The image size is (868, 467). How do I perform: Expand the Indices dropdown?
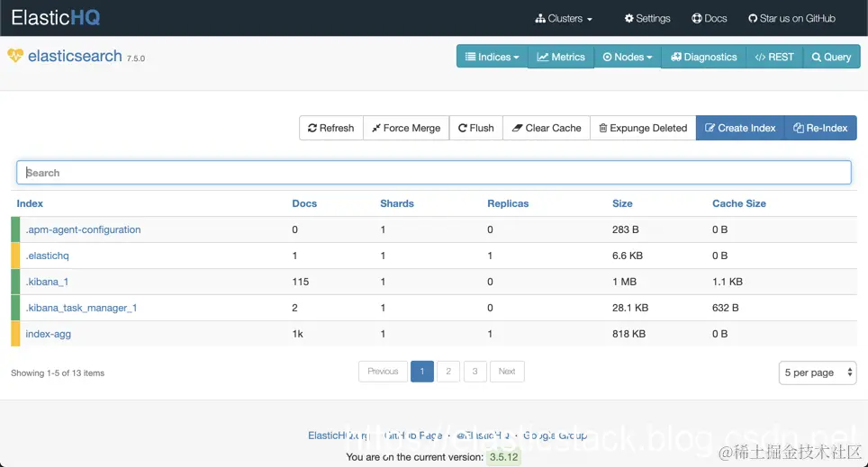[x=493, y=57]
